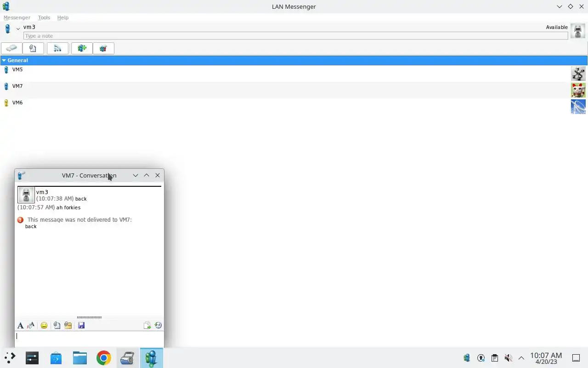
Task: Click VM5's avatar thumbnail
Action: (578, 74)
